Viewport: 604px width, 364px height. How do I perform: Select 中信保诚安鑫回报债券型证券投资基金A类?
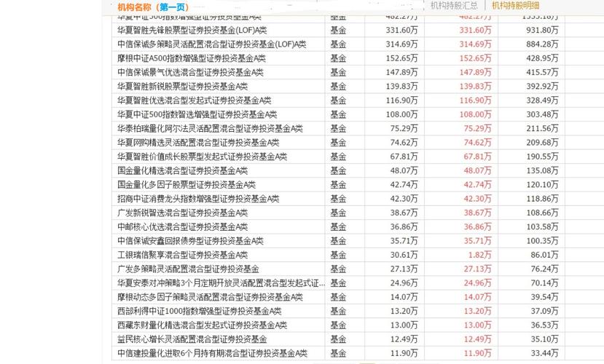pos(190,241)
